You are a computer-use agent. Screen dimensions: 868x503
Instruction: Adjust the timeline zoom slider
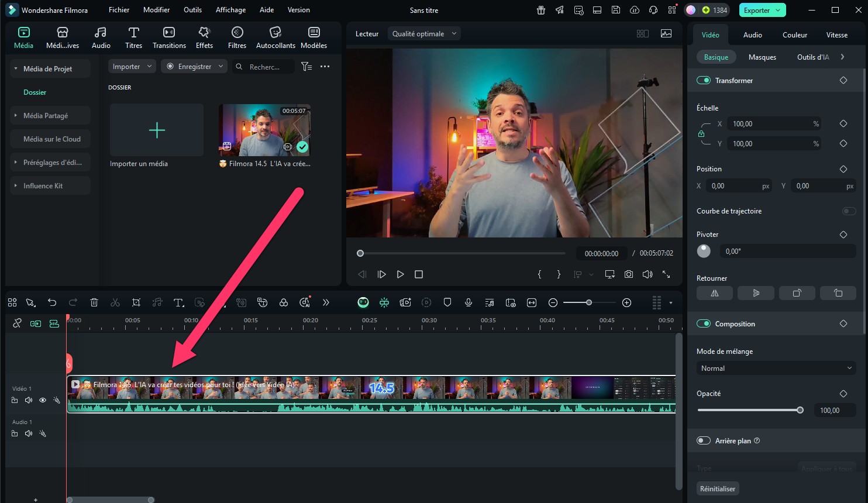click(x=589, y=302)
